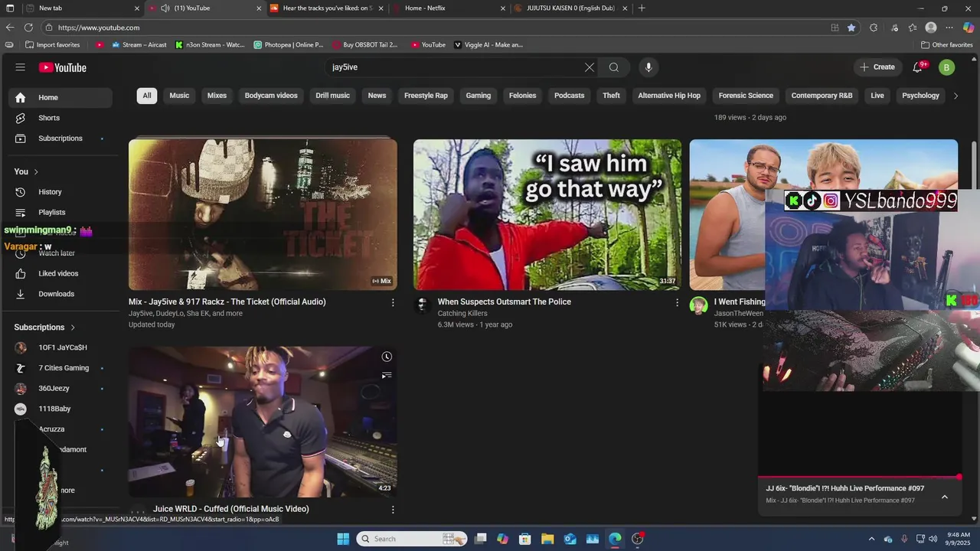Add Juice WRLD video to Watch later
980x551 pixels.
[387, 357]
